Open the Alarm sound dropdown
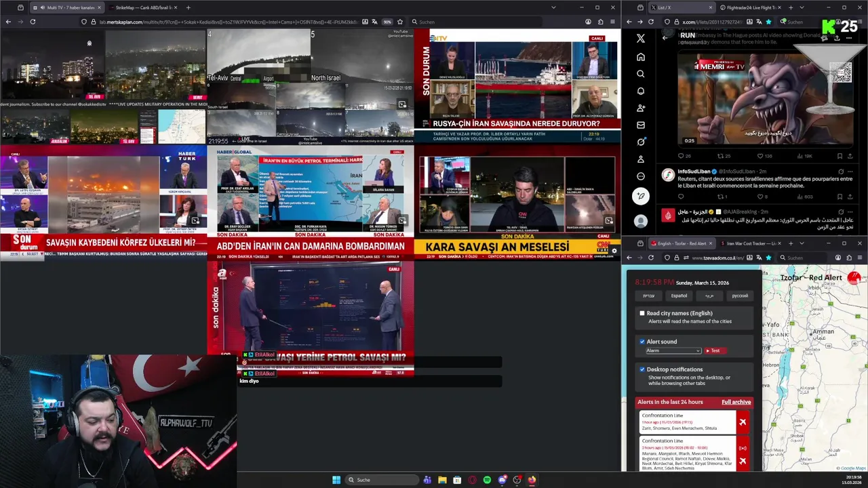The width and height of the screenshot is (868, 488). pos(673,350)
